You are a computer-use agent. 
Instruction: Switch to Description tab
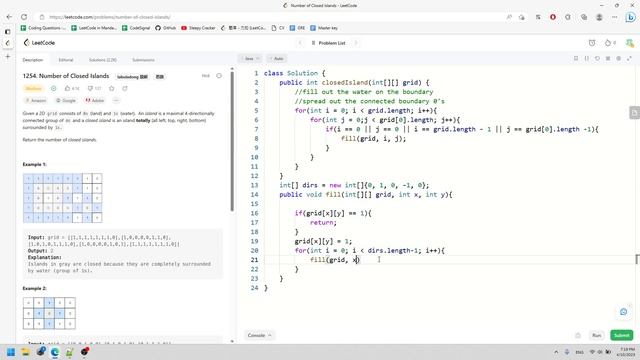pos(33,60)
